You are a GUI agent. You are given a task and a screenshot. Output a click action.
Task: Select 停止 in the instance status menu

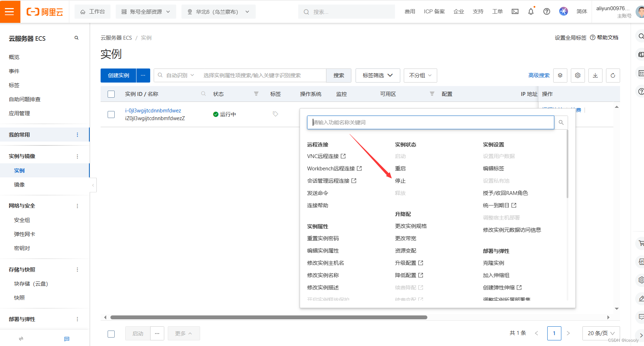(400, 181)
